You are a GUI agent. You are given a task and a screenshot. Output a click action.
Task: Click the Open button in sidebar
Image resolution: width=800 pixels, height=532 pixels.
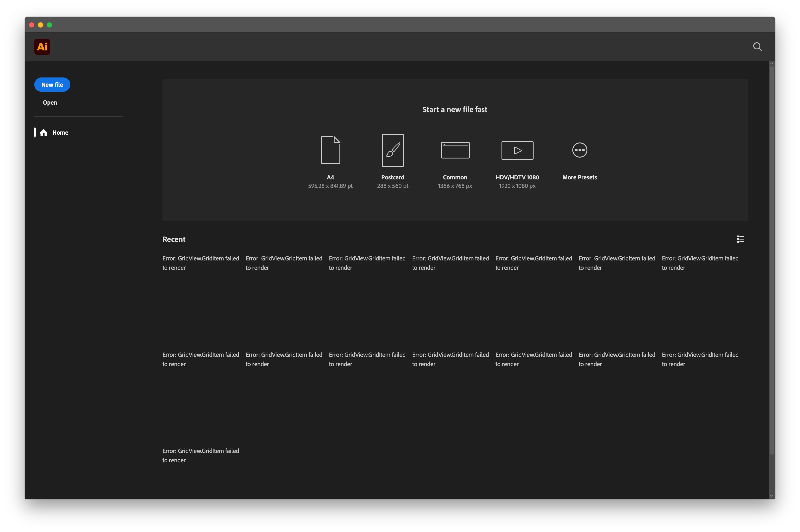click(x=50, y=102)
